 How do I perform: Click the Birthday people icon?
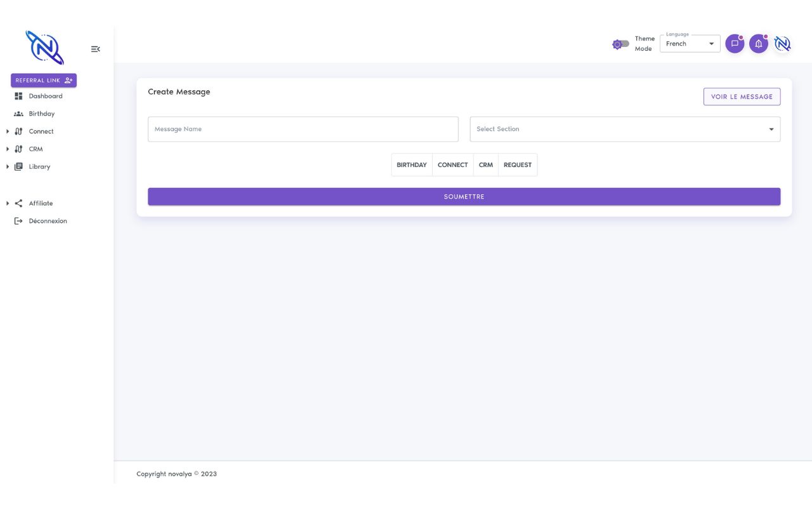pos(18,114)
